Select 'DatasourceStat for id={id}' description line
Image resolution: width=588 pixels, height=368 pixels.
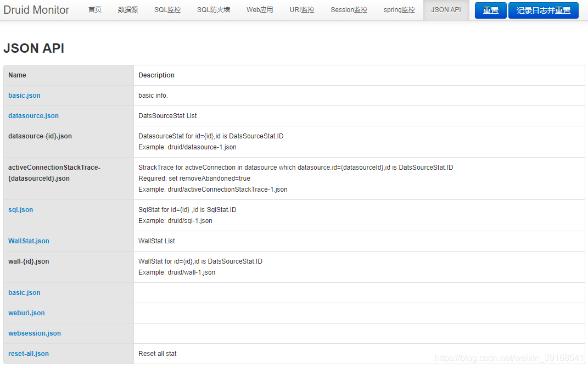pyautogui.click(x=211, y=136)
